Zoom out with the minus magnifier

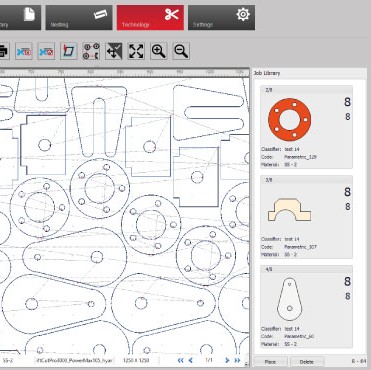pyautogui.click(x=181, y=51)
